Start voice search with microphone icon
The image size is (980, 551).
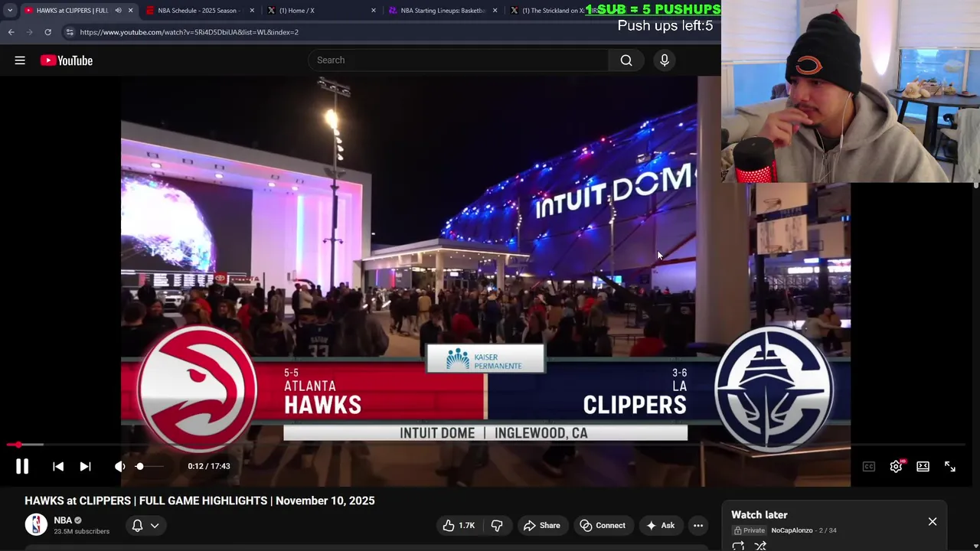(665, 60)
